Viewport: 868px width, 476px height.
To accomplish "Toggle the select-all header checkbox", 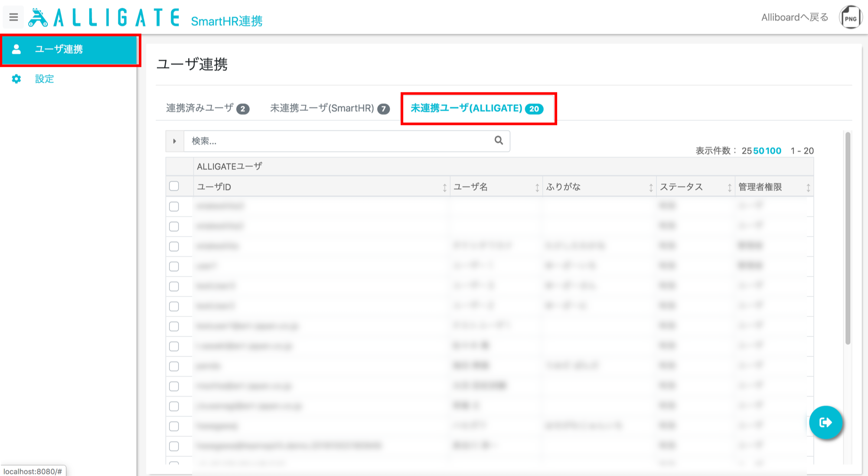I will pyautogui.click(x=174, y=186).
